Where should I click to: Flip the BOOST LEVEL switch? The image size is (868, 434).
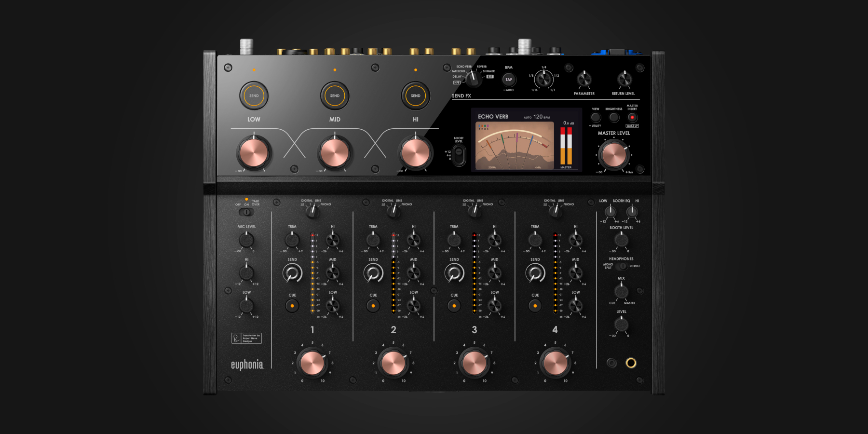pyautogui.click(x=459, y=155)
